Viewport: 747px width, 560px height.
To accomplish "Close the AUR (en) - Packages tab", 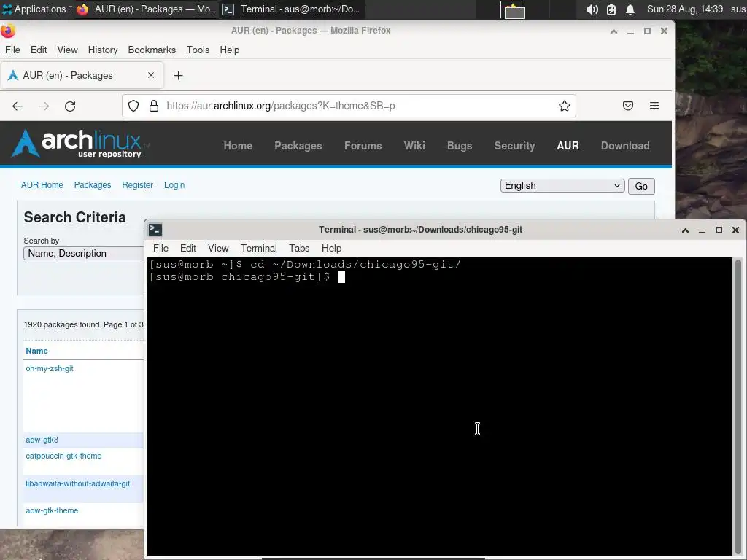I will pyautogui.click(x=151, y=75).
